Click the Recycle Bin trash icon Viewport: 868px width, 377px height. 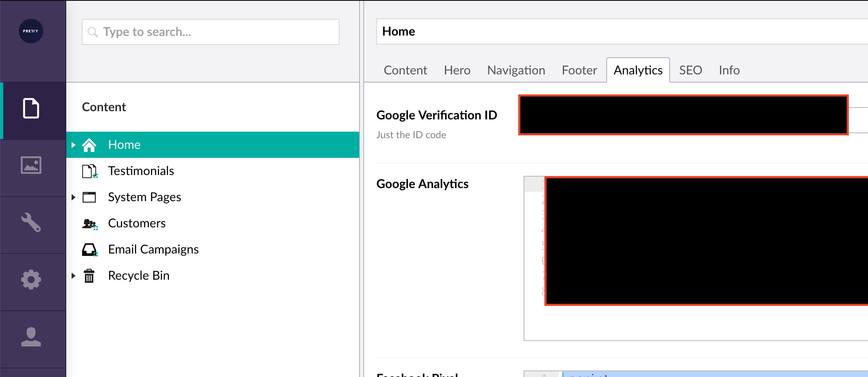coord(89,276)
